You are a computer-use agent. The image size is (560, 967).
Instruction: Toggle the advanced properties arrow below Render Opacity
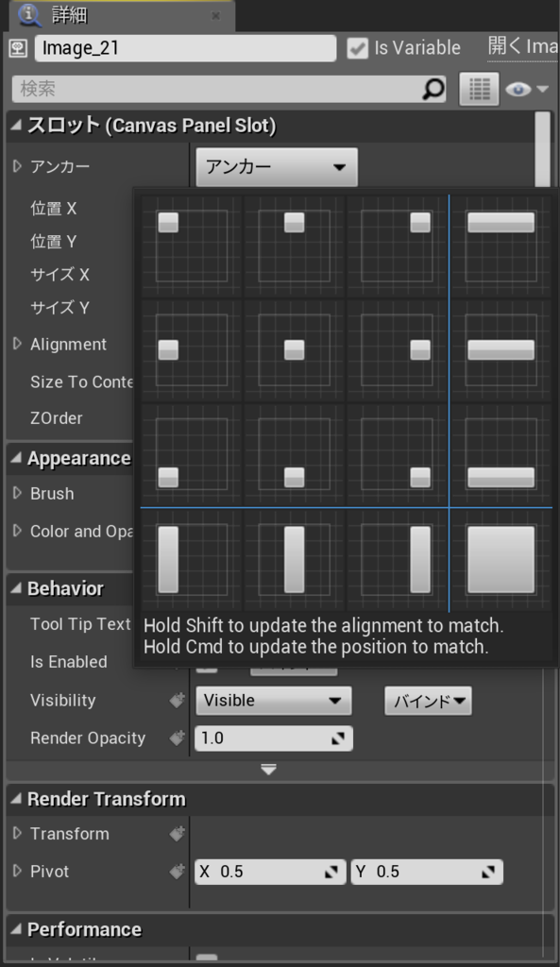point(269,770)
